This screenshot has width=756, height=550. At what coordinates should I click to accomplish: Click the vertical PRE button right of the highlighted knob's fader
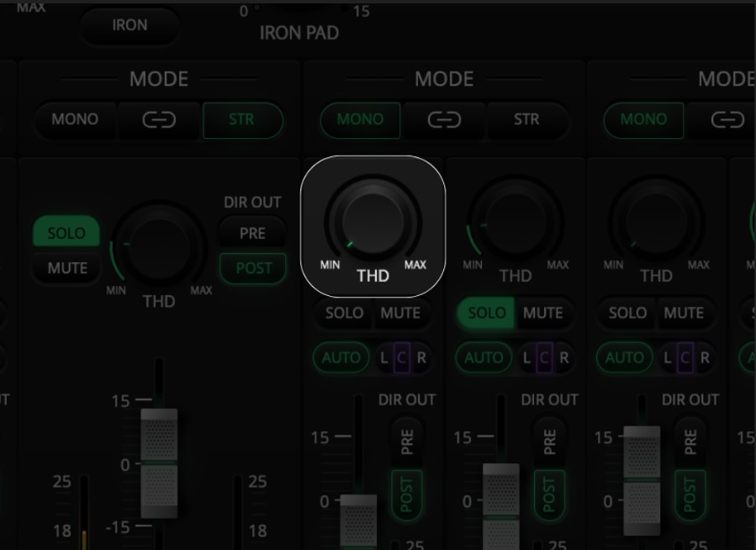click(x=408, y=442)
